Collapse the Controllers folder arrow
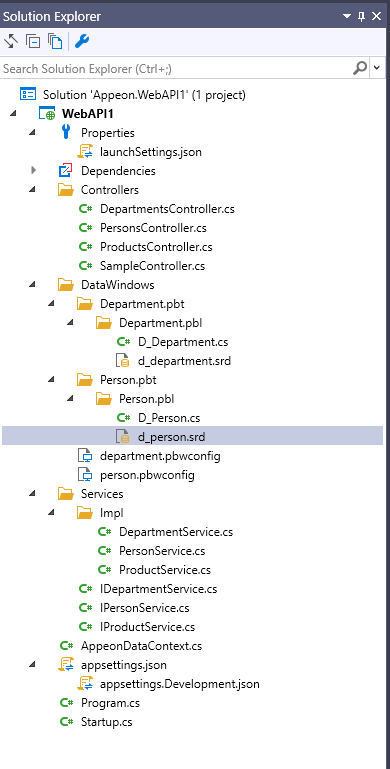Screen dimensions: 390x769 32,190
